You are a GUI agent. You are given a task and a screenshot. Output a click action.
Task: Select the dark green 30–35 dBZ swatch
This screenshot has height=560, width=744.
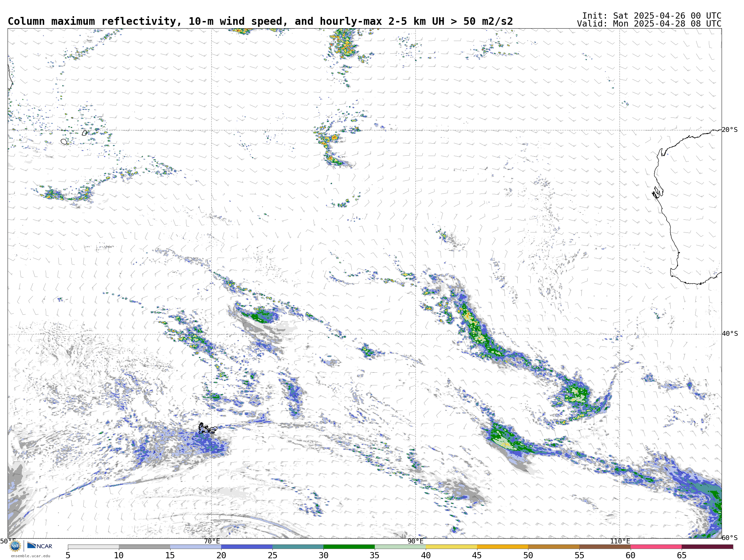pyautogui.click(x=349, y=547)
